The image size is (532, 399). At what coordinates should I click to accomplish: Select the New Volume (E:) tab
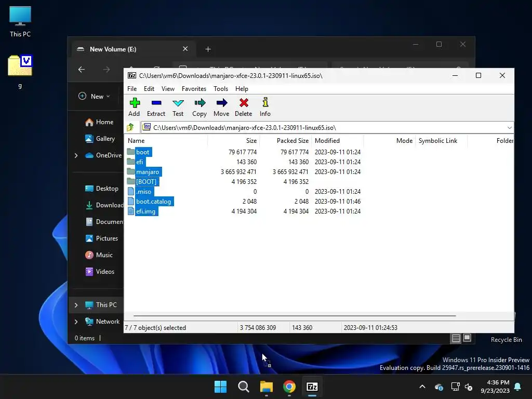coord(134,49)
